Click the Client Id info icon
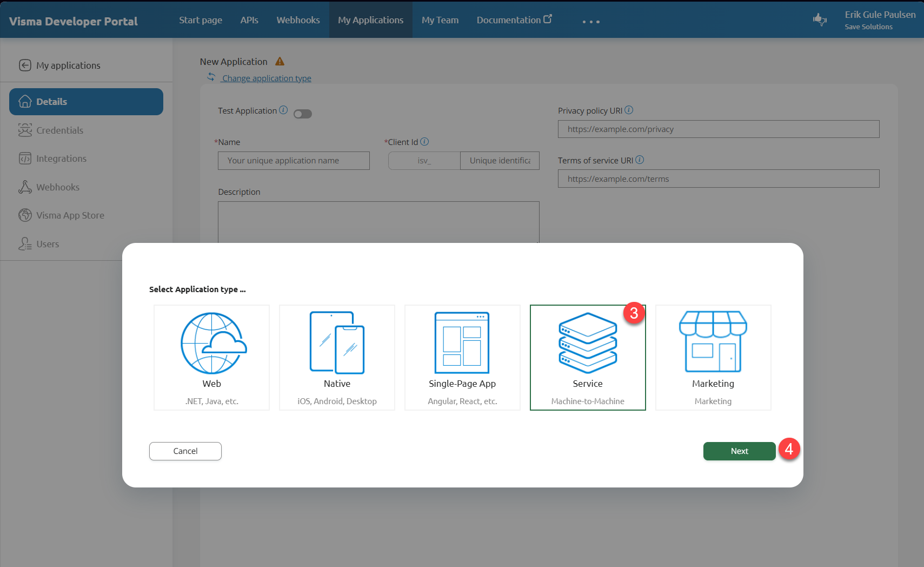The image size is (924, 567). pos(424,142)
